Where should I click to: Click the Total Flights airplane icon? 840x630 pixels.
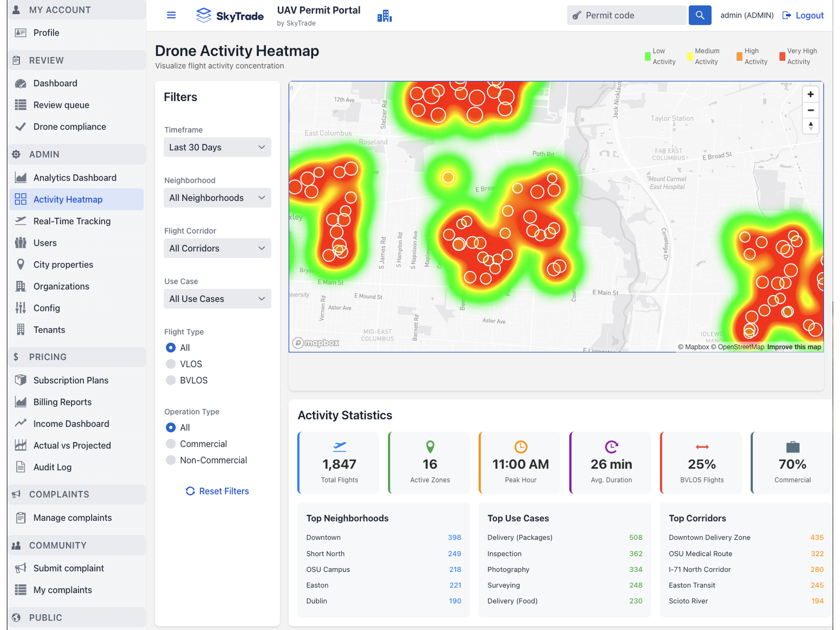pos(340,447)
